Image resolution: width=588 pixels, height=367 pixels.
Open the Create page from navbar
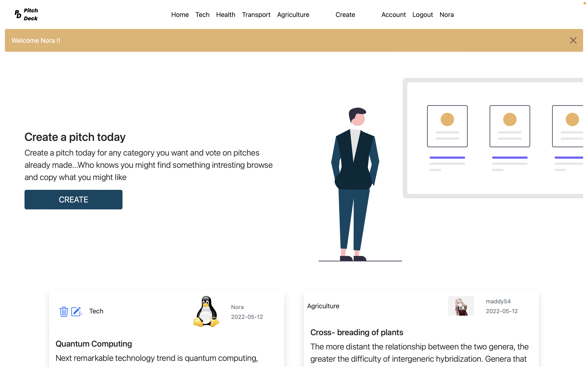coord(345,14)
